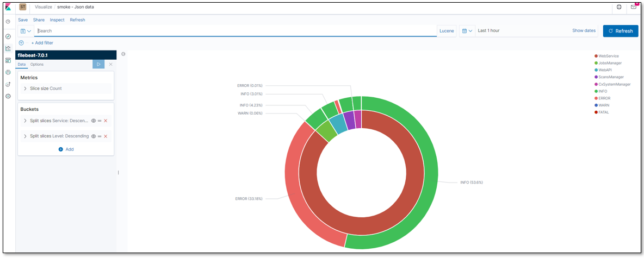Image resolution: width=644 pixels, height=258 pixels.
Task: Remove the Level split slices bucket
Action: [106, 136]
